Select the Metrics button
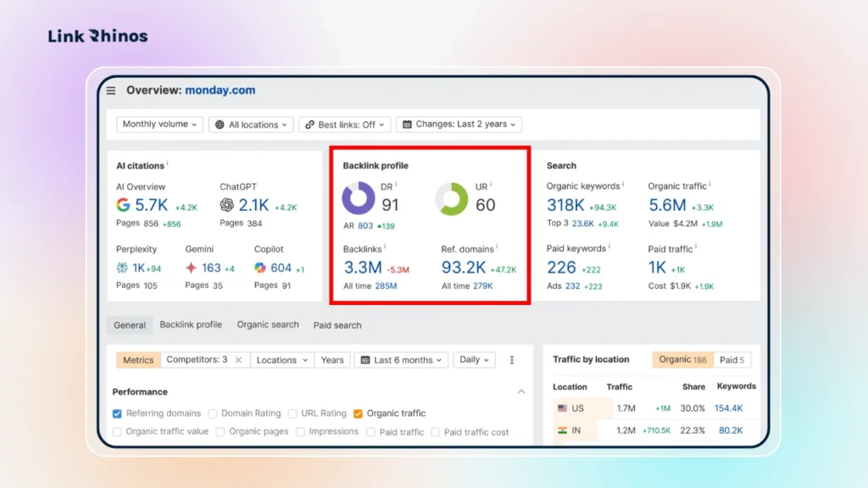Image resolution: width=868 pixels, height=488 pixels. coord(138,360)
